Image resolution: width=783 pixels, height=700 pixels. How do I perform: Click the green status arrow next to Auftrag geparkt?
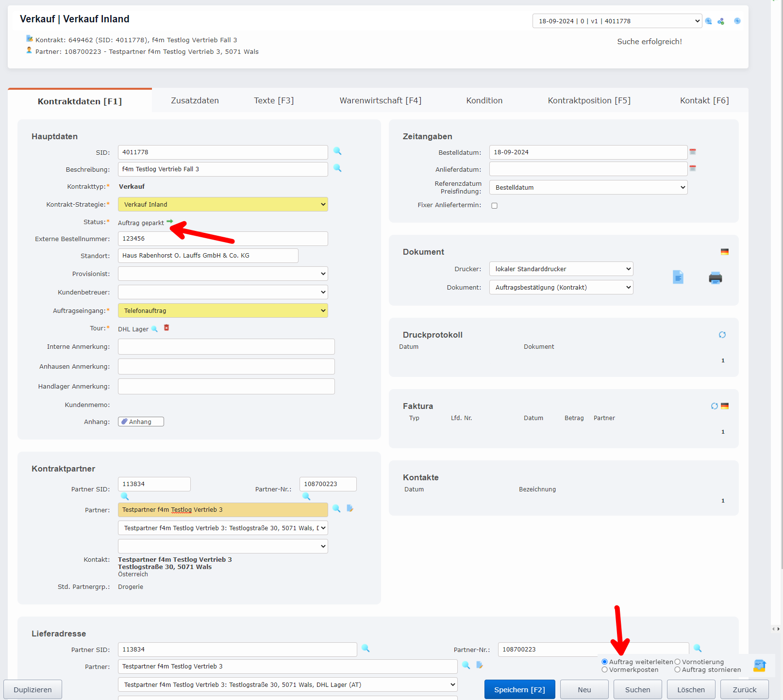tap(169, 221)
